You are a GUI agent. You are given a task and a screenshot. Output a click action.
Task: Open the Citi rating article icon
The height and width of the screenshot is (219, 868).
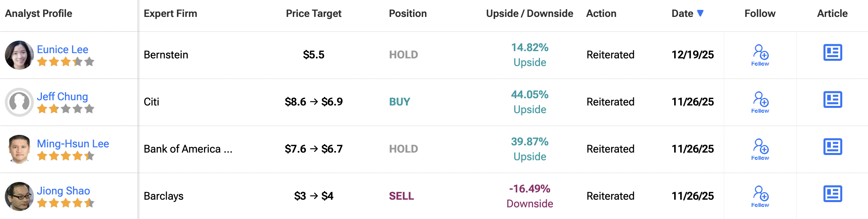pos(833,100)
